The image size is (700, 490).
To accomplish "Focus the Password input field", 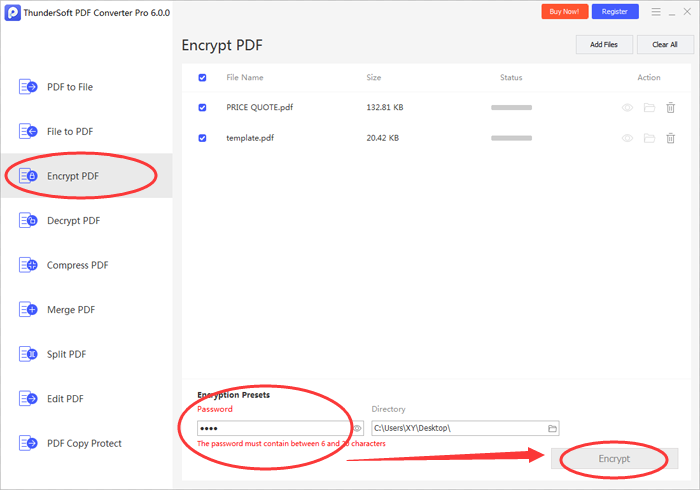I will pyautogui.click(x=272, y=428).
